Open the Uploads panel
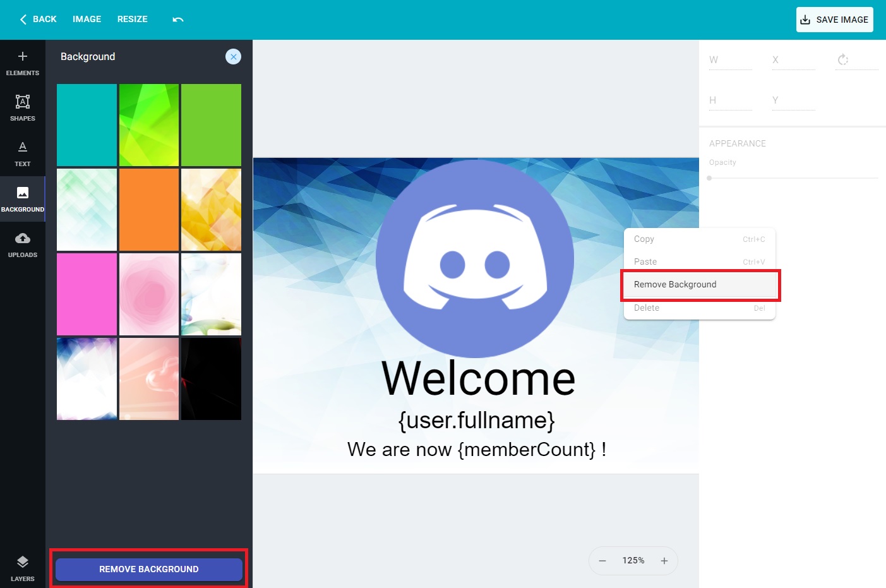This screenshot has height=588, width=886. pos(23,245)
